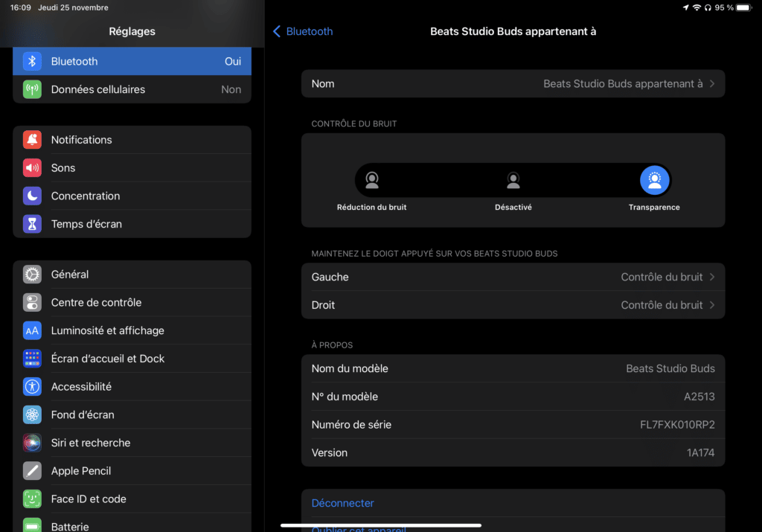This screenshot has height=532, width=762.
Task: Open Gauche press-and-hold settings chevron
Action: click(x=712, y=277)
